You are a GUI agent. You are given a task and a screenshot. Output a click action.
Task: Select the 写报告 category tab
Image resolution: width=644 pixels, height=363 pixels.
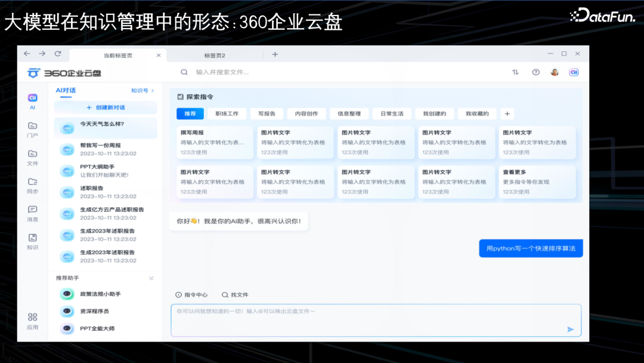pos(266,113)
